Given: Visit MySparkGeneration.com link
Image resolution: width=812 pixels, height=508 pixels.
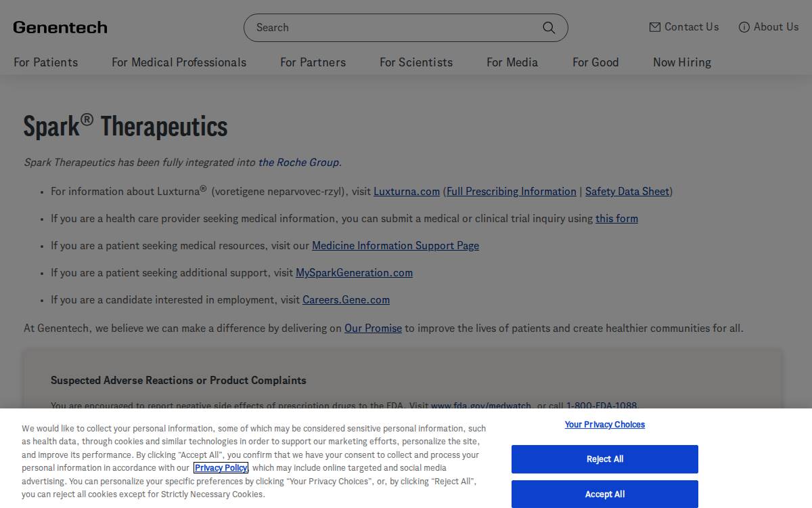Looking at the screenshot, I should [x=354, y=273].
